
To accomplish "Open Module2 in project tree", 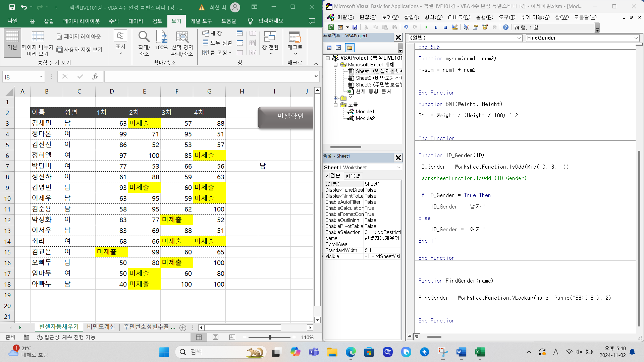I will pos(365,118).
